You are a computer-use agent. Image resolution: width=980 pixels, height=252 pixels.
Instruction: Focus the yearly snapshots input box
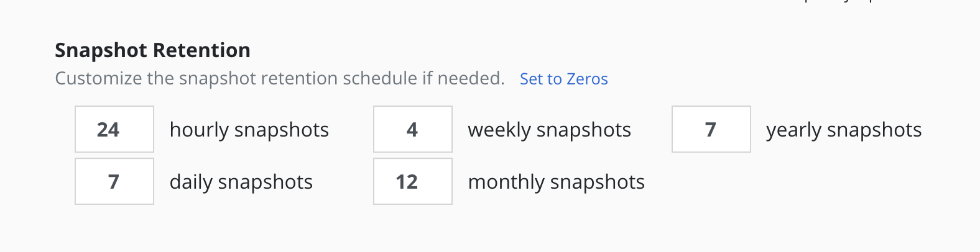pos(711,129)
